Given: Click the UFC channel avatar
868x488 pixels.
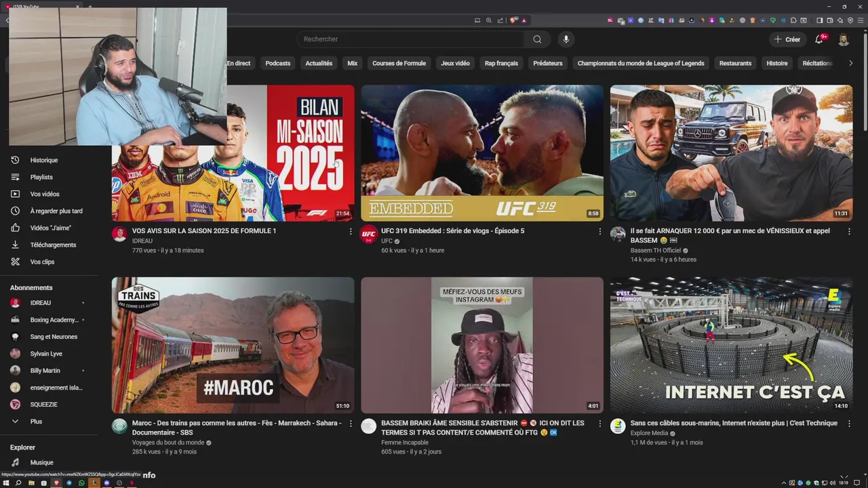Looking at the screenshot, I should (x=368, y=235).
